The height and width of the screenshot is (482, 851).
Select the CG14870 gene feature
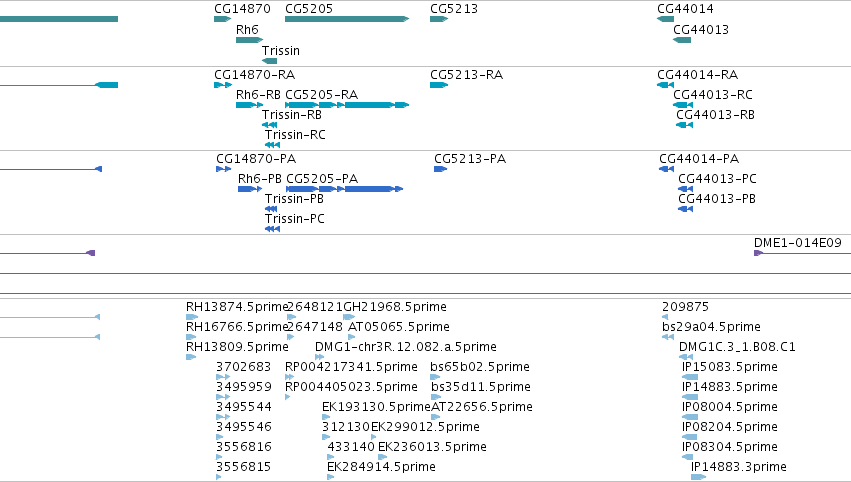223,19
